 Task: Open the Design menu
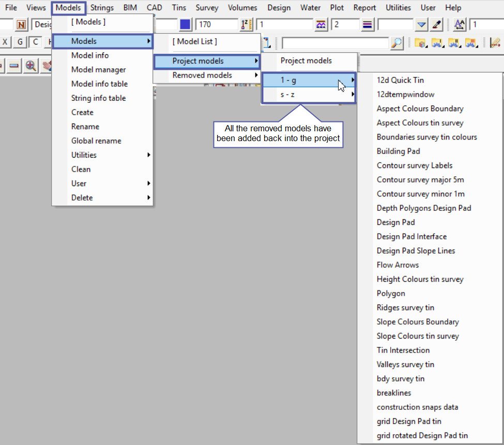coord(279,7)
